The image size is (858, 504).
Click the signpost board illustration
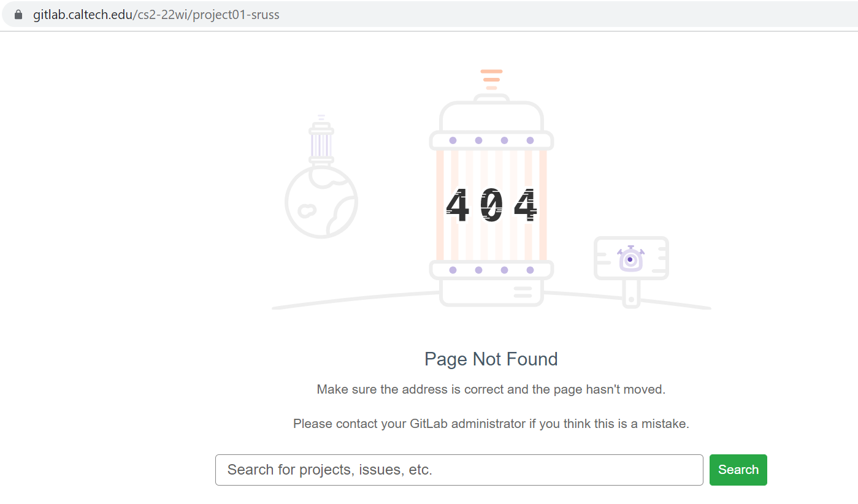pyautogui.click(x=631, y=259)
